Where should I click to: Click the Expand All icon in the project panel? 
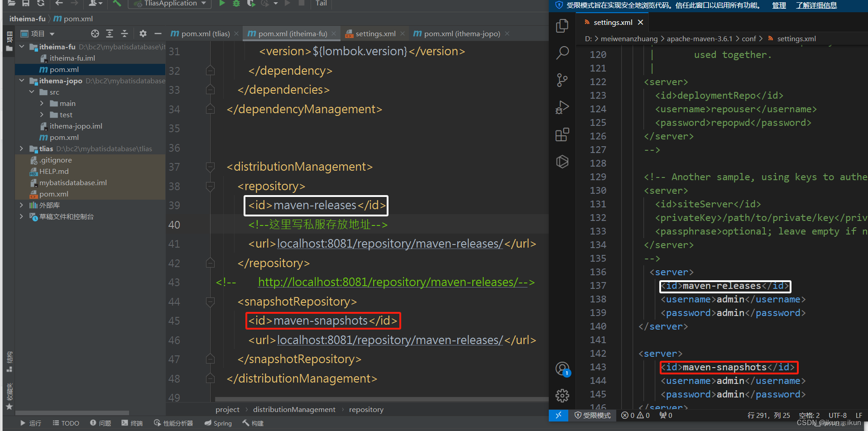click(110, 34)
